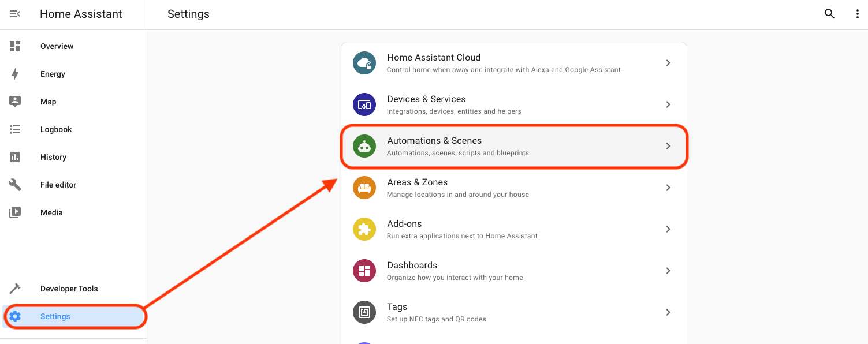
Task: Expand Add-ons chevron arrow
Action: [668, 229]
